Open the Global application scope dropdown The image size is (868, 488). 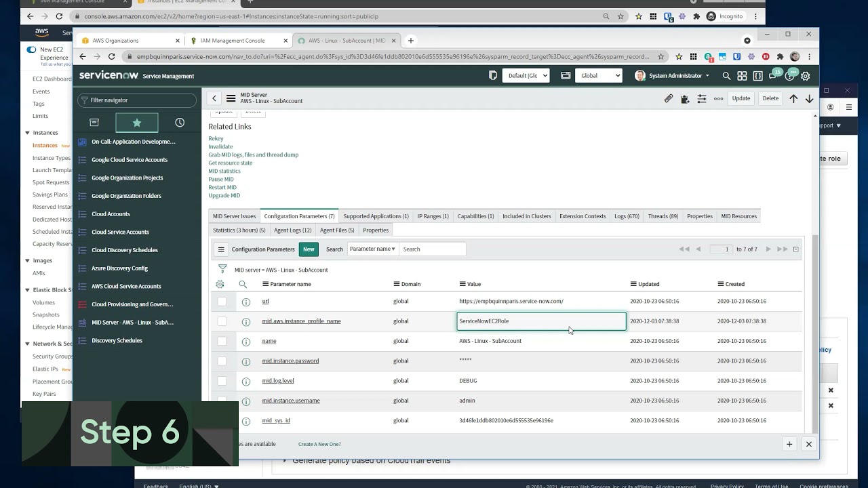[599, 76]
